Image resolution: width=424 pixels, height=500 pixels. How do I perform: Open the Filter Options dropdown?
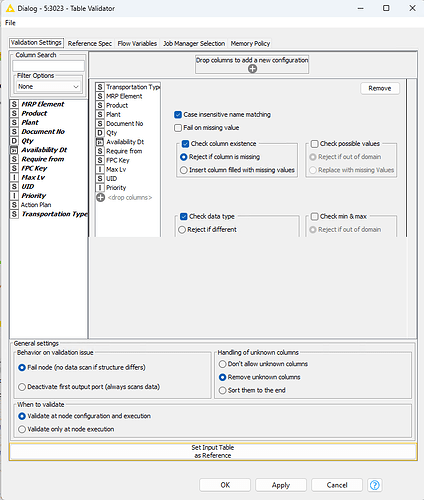click(x=48, y=87)
